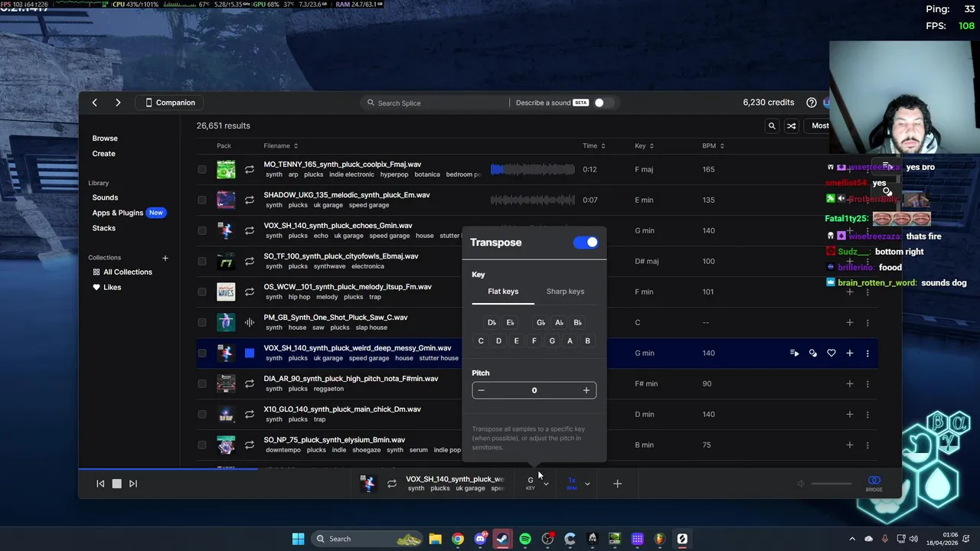This screenshot has height=551, width=980.
Task: Add a new collection with plus icon
Action: [x=165, y=258]
